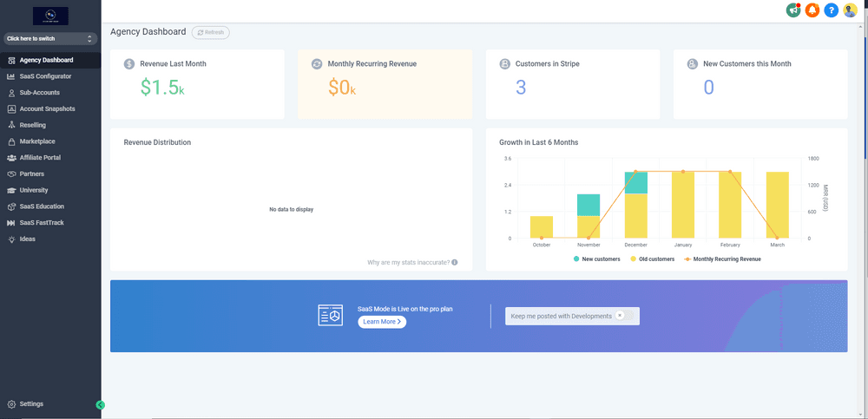Click the January MRR line data point

683,172
